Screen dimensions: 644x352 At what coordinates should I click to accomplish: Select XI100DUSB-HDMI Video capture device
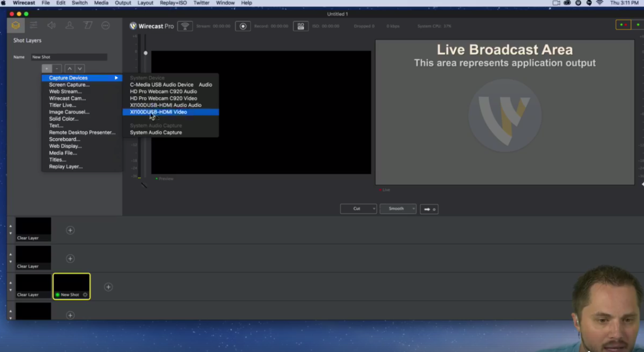tap(158, 112)
